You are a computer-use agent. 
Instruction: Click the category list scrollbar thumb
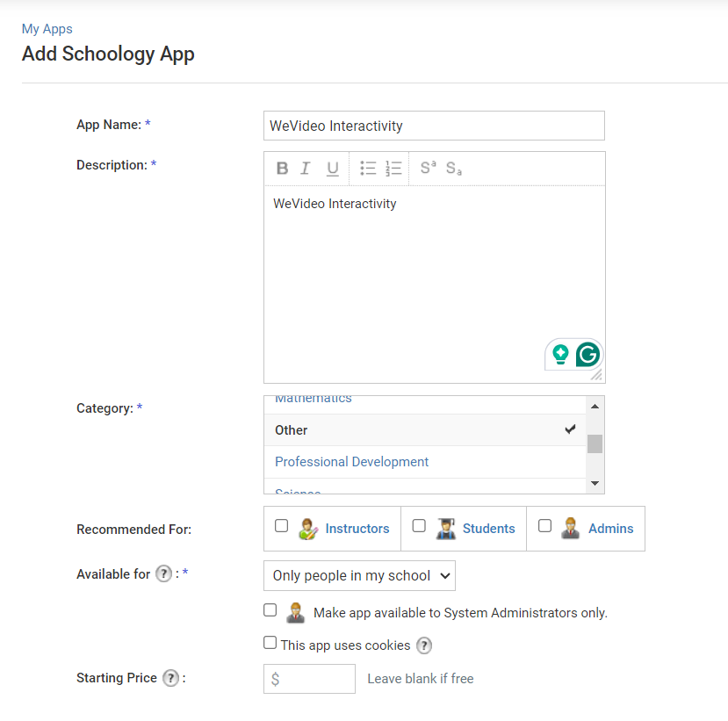595,443
